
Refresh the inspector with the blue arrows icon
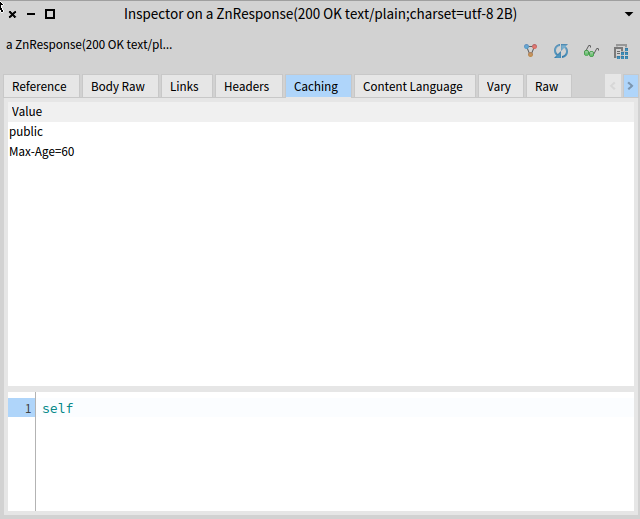(561, 51)
